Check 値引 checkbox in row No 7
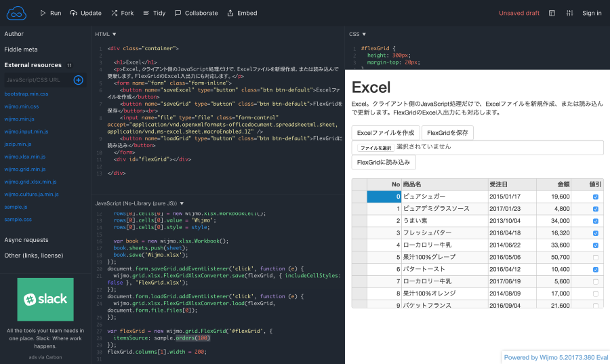This screenshot has height=364, width=610. tap(596, 281)
